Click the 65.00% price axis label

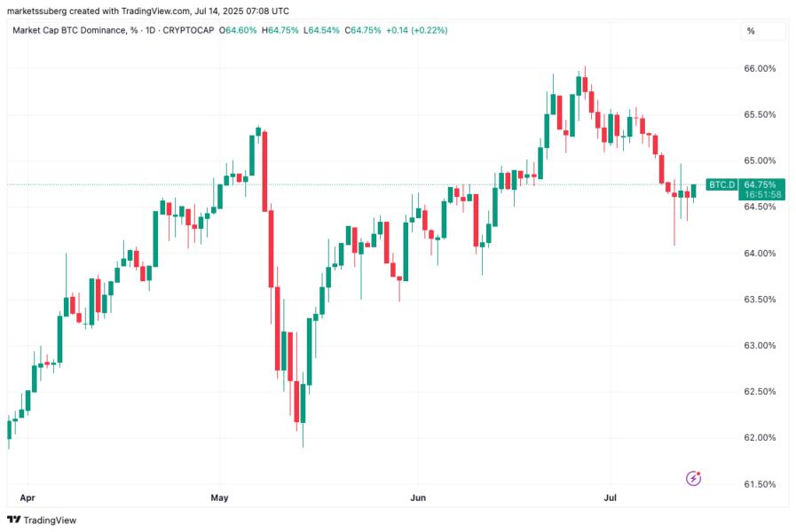coord(760,160)
